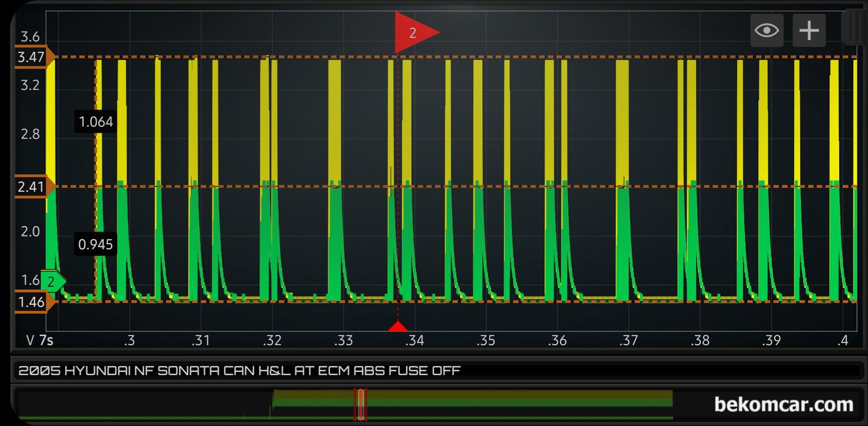
Task: Select the red flag marker 2
Action: pos(416,33)
